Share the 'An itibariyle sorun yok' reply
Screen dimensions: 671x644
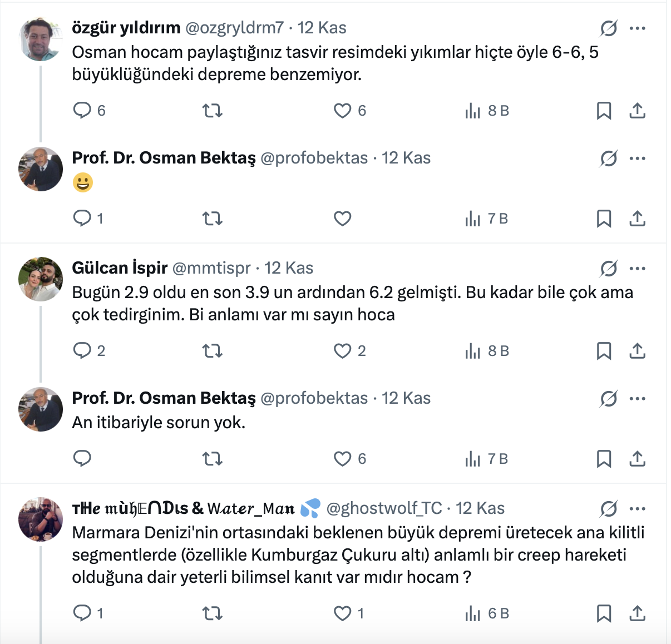pyautogui.click(x=637, y=459)
